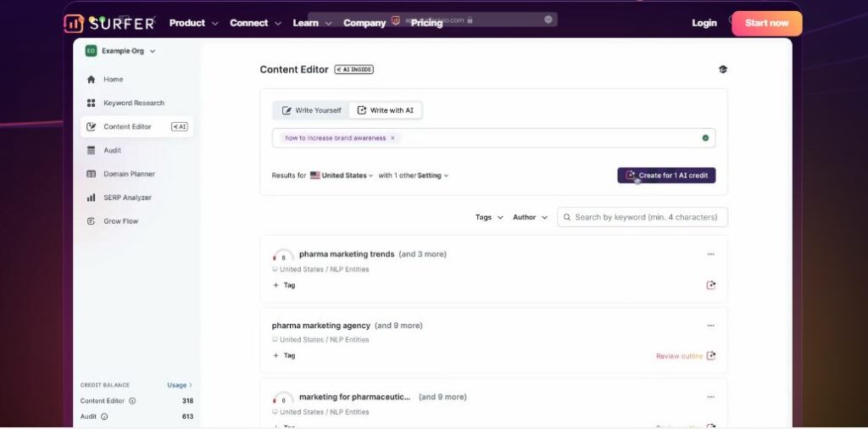This screenshot has height=429, width=868.
Task: Click Audit credit info icon
Action: (x=104, y=417)
